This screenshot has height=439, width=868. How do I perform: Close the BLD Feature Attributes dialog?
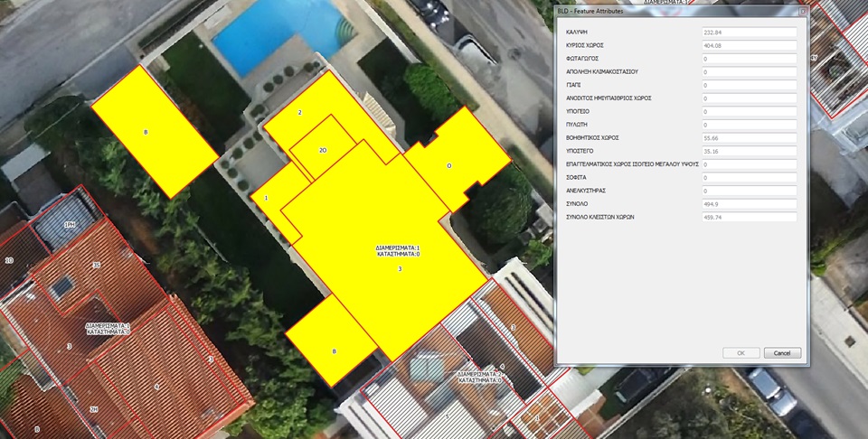tap(801, 12)
